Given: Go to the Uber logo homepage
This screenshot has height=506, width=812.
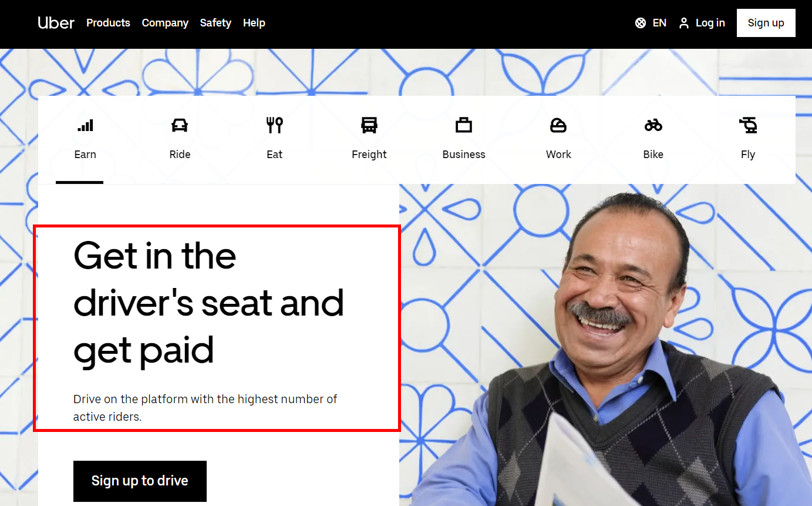Looking at the screenshot, I should (56, 23).
